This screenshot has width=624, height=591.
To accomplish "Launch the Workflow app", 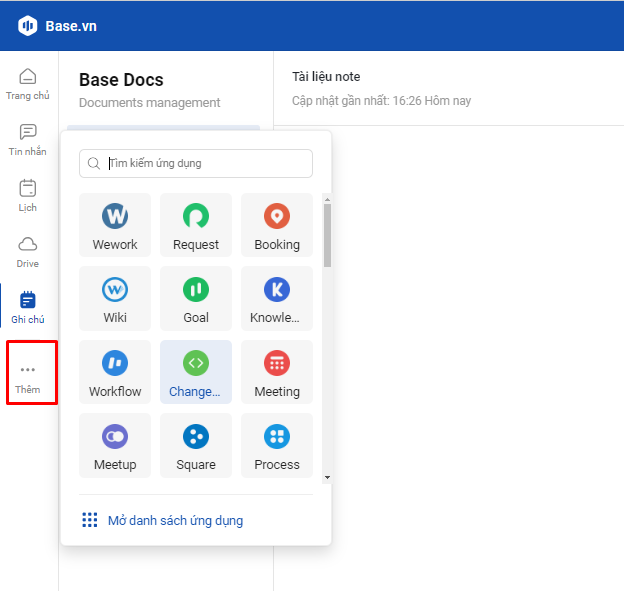I will 115,372.
